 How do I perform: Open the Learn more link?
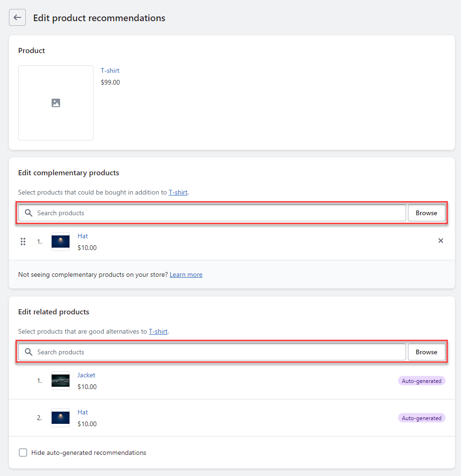(x=186, y=274)
